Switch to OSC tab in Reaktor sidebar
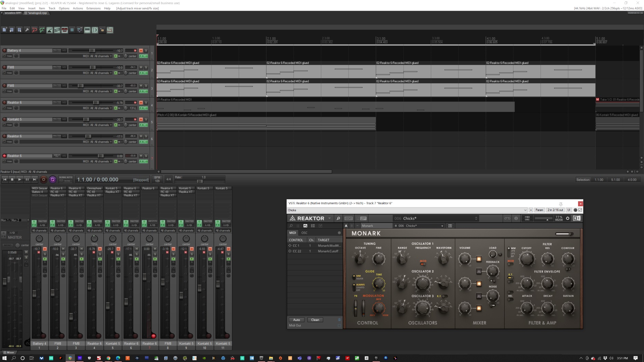The height and width of the screenshot is (362, 644). pos(304,233)
